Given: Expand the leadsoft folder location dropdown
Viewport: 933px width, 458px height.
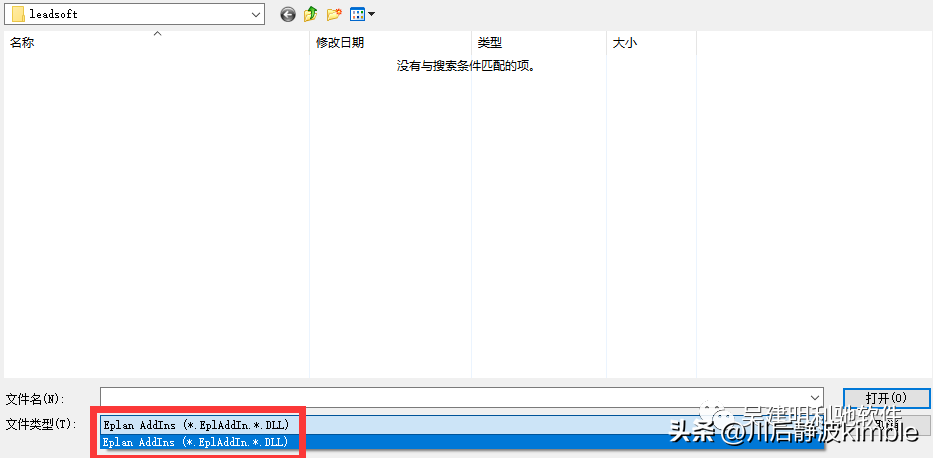Looking at the screenshot, I should [x=255, y=14].
